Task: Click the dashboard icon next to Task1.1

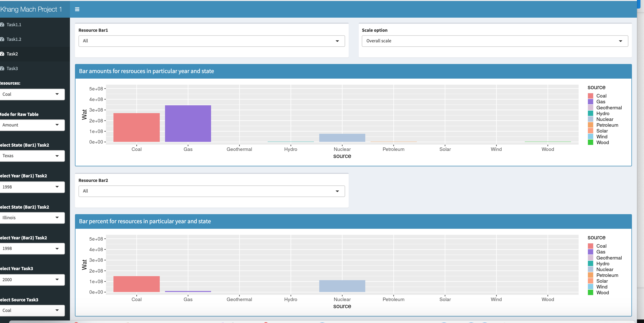Action: 2,25
